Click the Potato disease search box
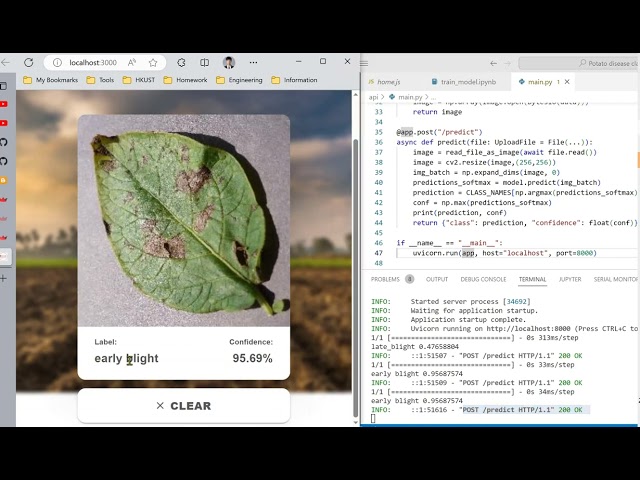640x480 pixels. tap(579, 63)
